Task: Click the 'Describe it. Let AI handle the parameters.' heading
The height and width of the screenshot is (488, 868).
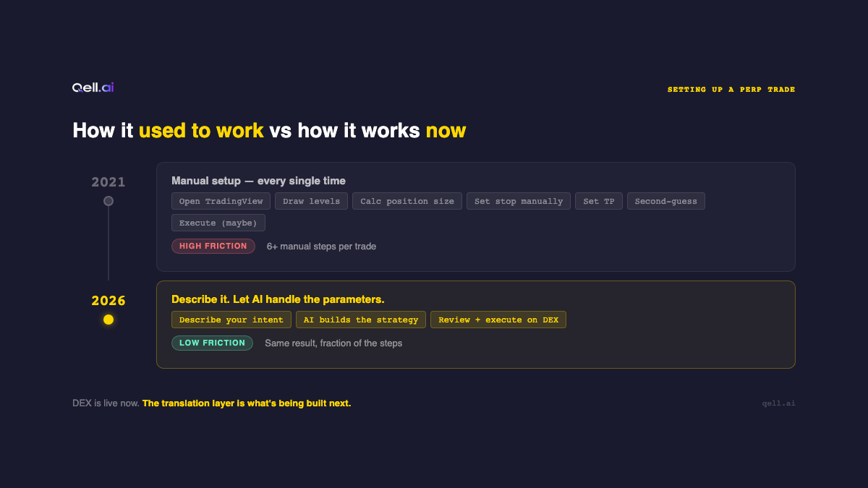Action: pyautogui.click(x=278, y=299)
